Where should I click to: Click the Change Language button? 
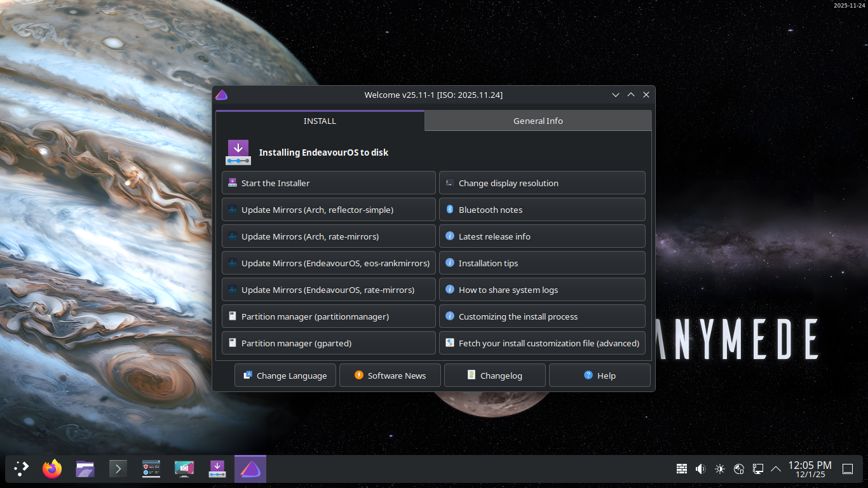[285, 376]
